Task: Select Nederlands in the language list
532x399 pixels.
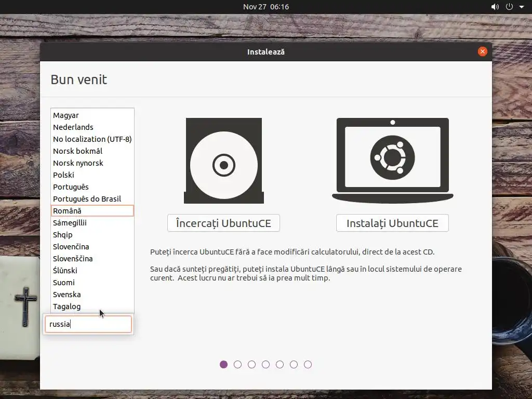Action: point(92,127)
